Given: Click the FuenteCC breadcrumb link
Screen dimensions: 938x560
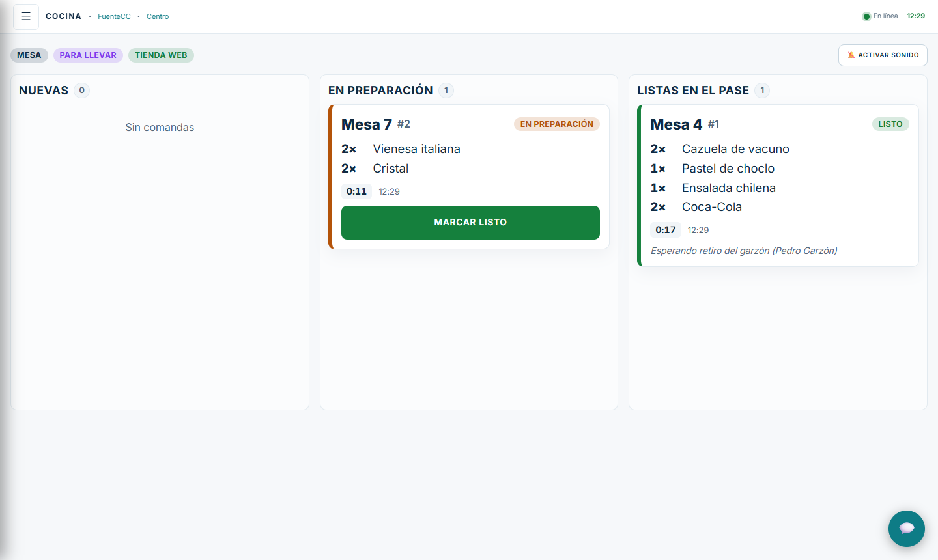Looking at the screenshot, I should tap(114, 16).
